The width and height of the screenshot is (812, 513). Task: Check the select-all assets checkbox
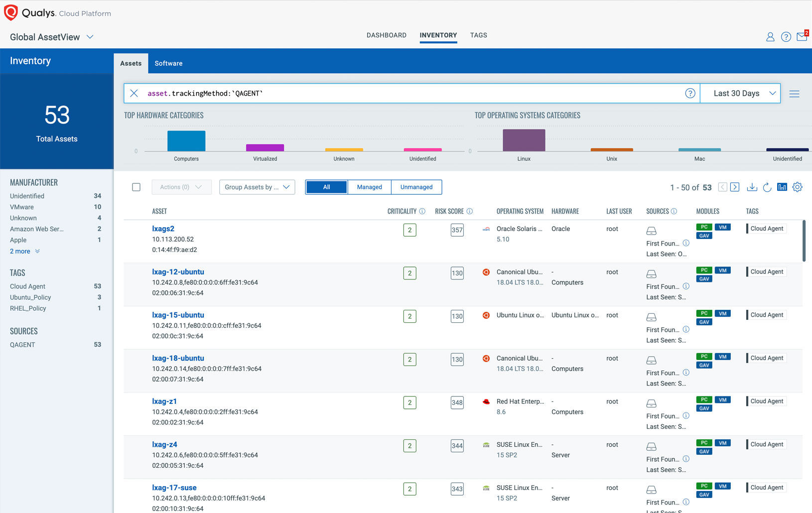136,187
